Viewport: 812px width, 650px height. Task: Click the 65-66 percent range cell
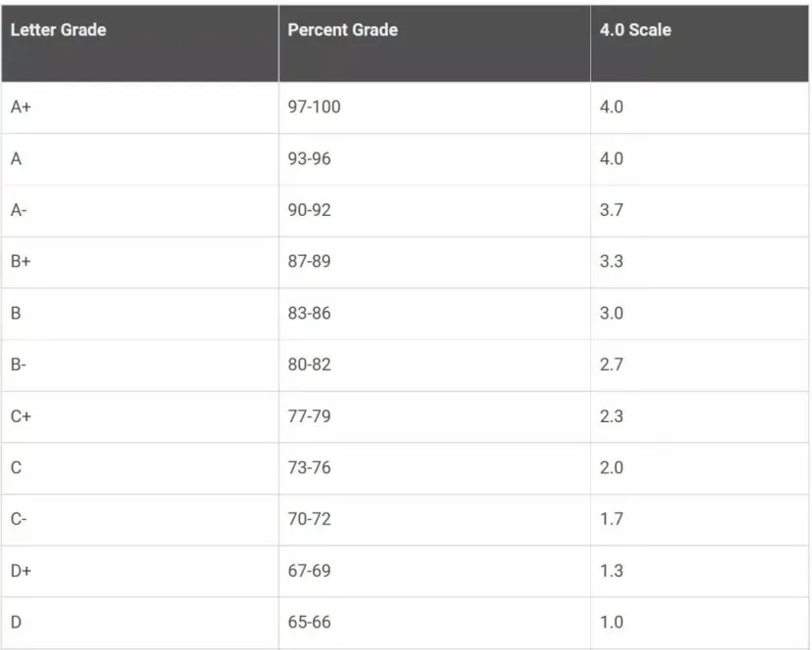pyautogui.click(x=309, y=623)
